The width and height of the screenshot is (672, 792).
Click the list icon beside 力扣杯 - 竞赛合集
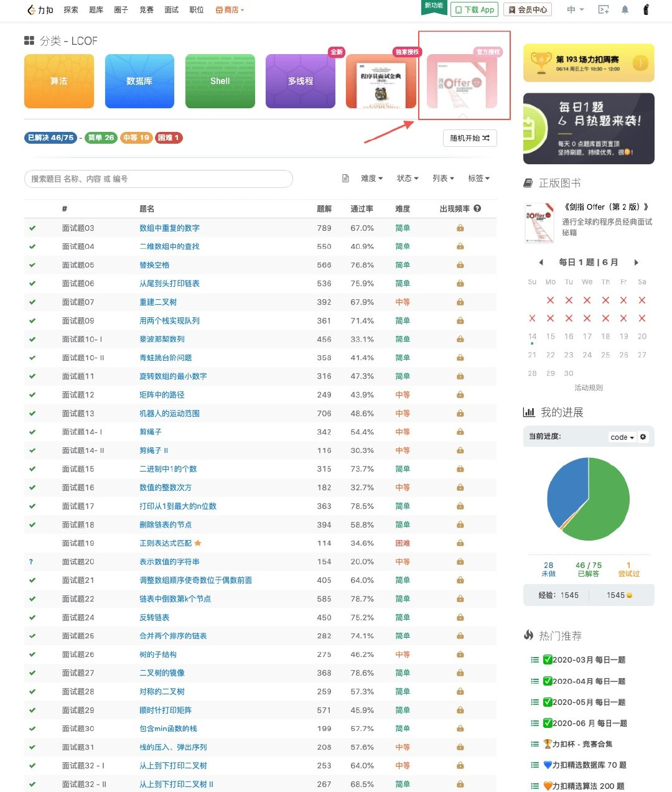click(534, 744)
